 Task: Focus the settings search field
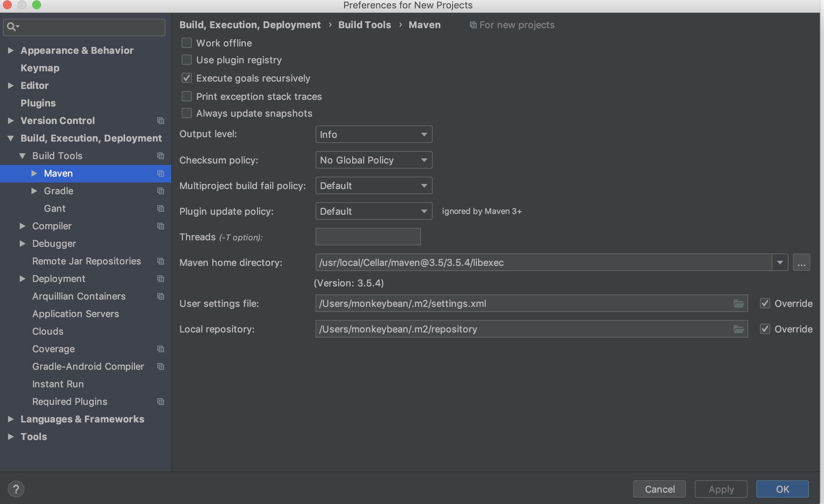pyautogui.click(x=84, y=27)
